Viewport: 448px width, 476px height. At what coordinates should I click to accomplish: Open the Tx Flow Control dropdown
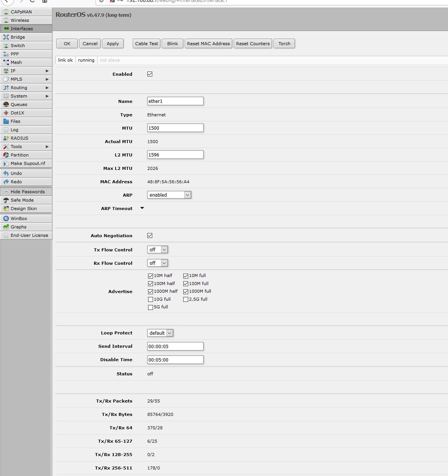(158, 250)
